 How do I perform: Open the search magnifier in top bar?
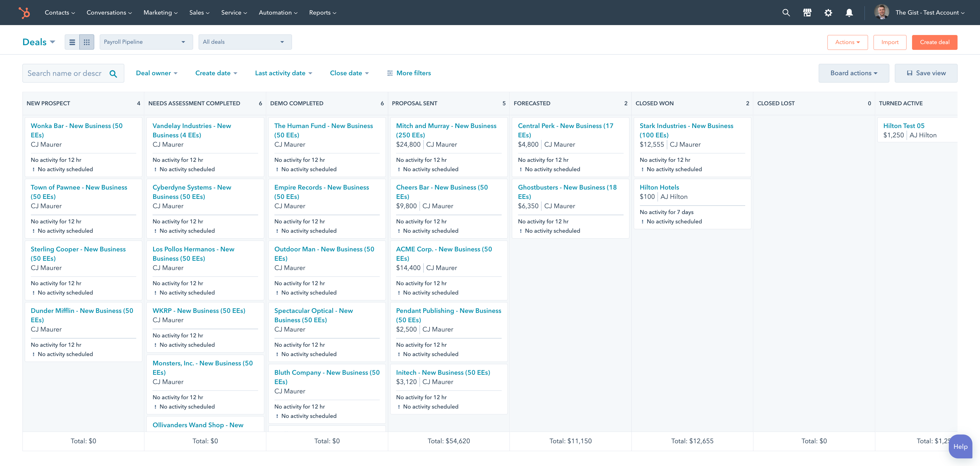click(x=786, y=13)
